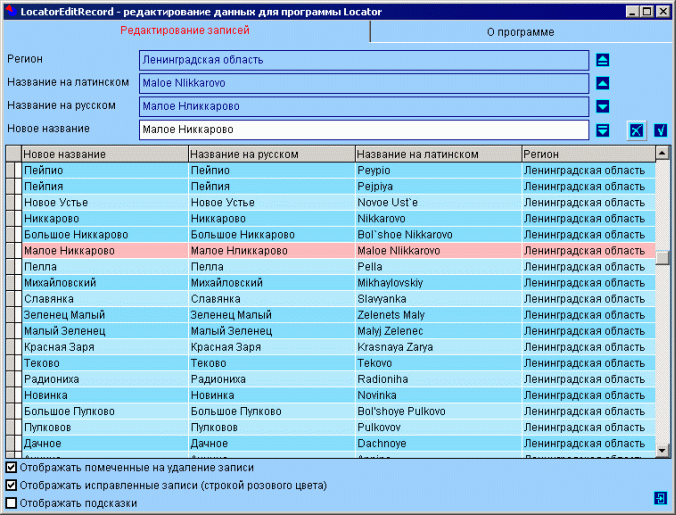Sort by Регион column header
Viewport: 676px width, 515px height.
coord(588,154)
